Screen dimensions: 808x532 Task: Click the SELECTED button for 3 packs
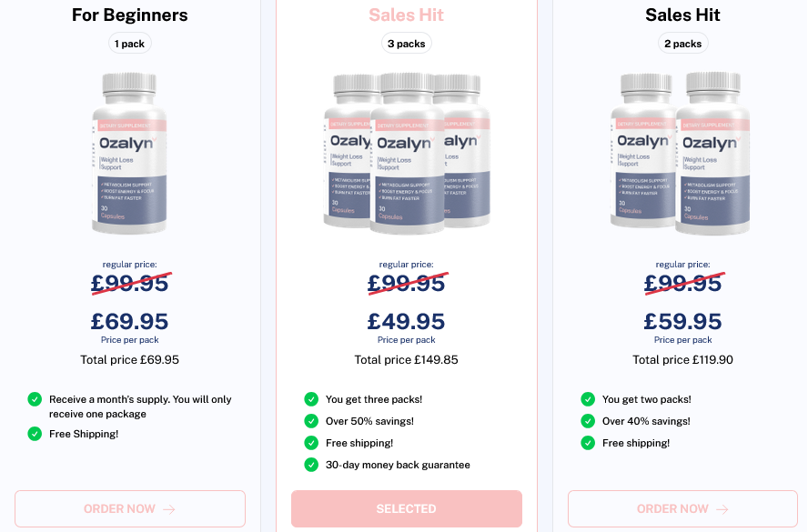pyautogui.click(x=407, y=509)
